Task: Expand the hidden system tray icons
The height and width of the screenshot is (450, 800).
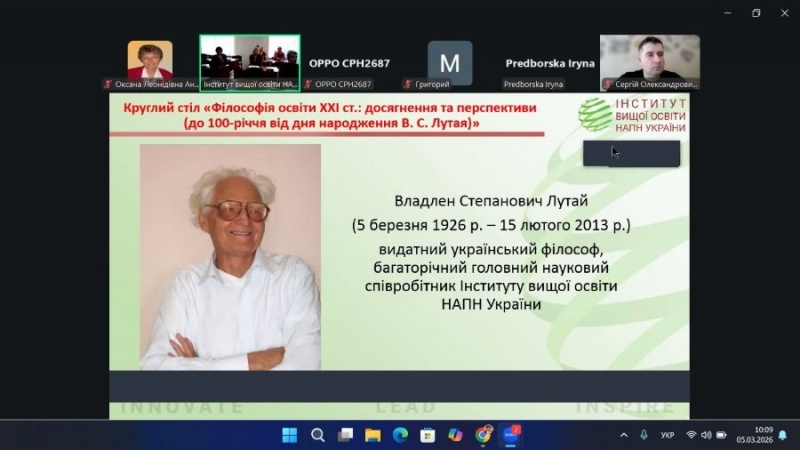Action: tap(624, 435)
